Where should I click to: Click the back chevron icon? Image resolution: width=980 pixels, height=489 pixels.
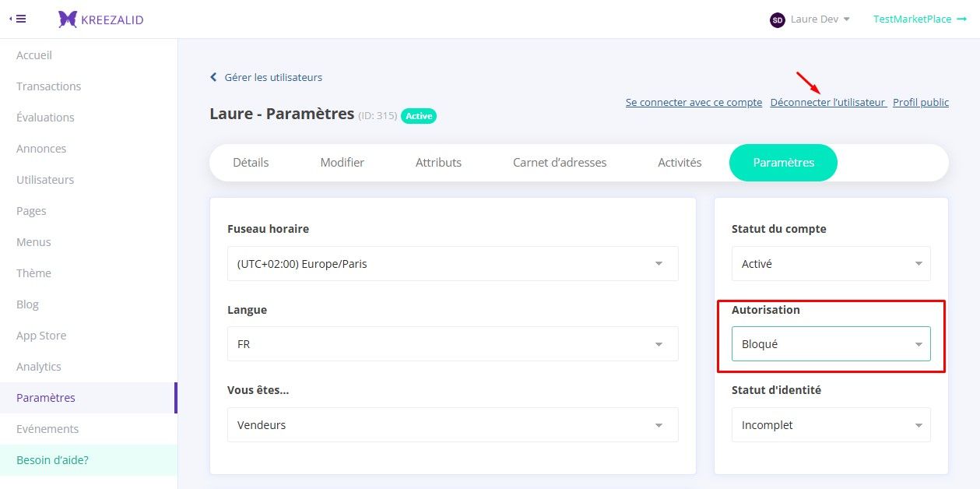click(213, 78)
